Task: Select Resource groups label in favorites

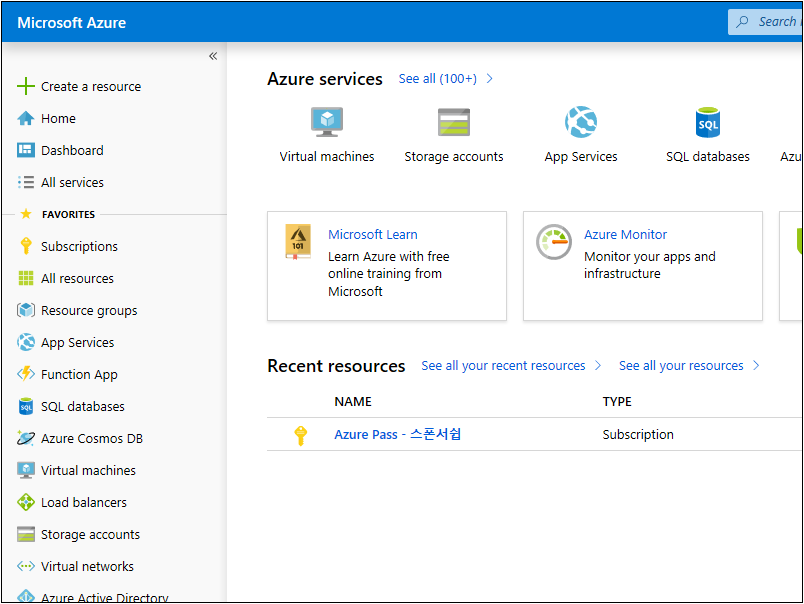Action: [89, 311]
